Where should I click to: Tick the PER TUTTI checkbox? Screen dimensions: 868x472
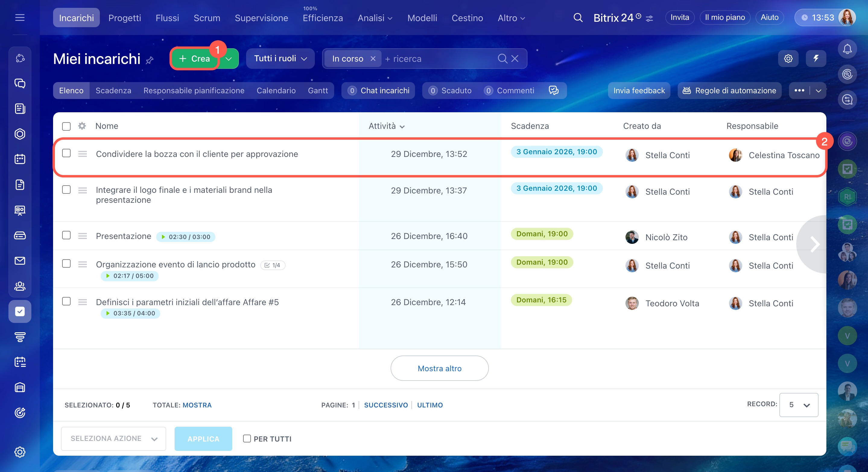click(247, 439)
